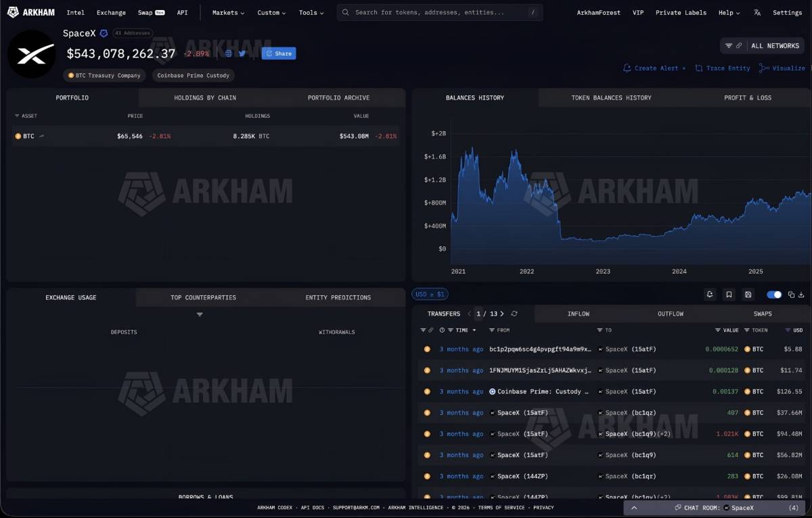Open SpaceX website globe icon

229,53
